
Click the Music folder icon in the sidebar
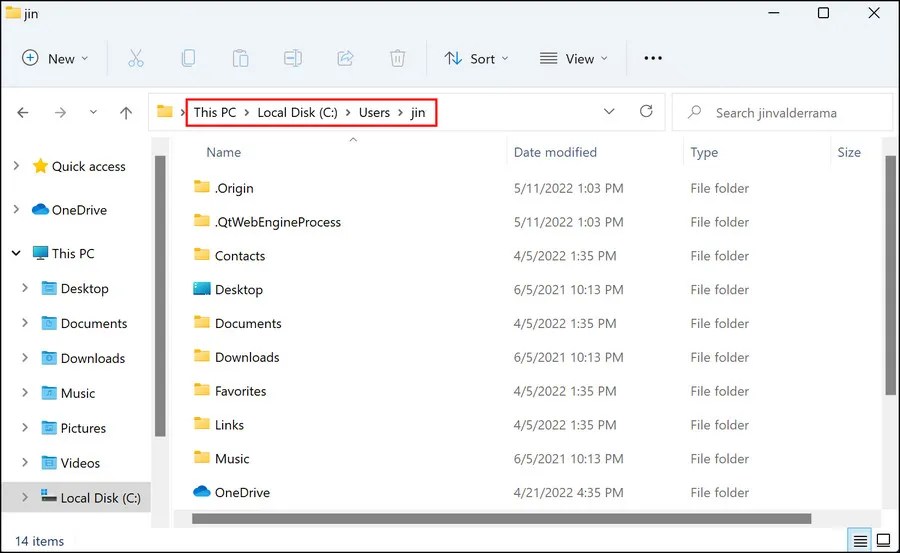[49, 392]
